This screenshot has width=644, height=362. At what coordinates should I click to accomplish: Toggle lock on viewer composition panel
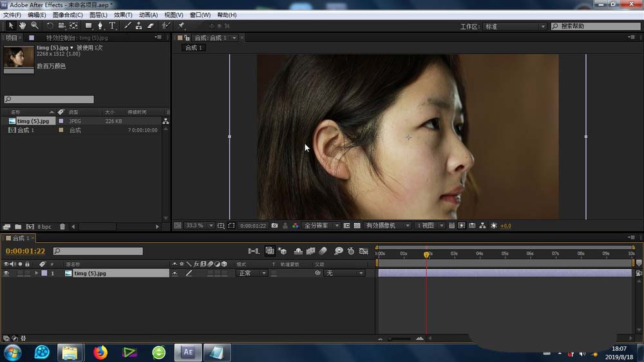tap(187, 38)
